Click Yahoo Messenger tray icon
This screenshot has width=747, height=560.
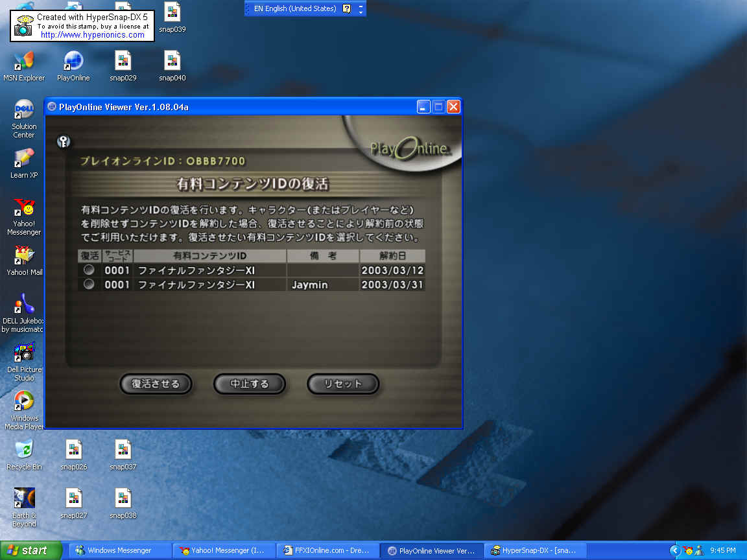(x=687, y=550)
